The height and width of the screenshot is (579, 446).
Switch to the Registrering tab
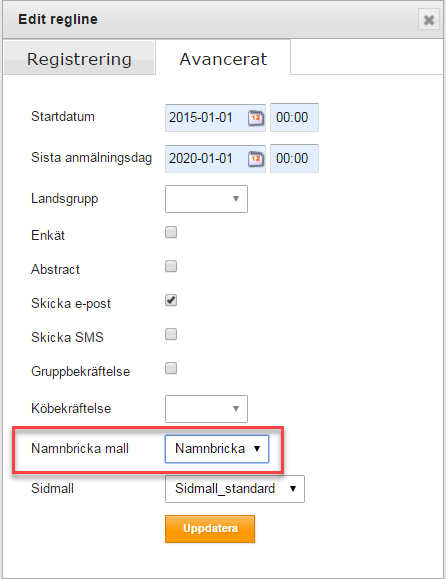point(79,58)
